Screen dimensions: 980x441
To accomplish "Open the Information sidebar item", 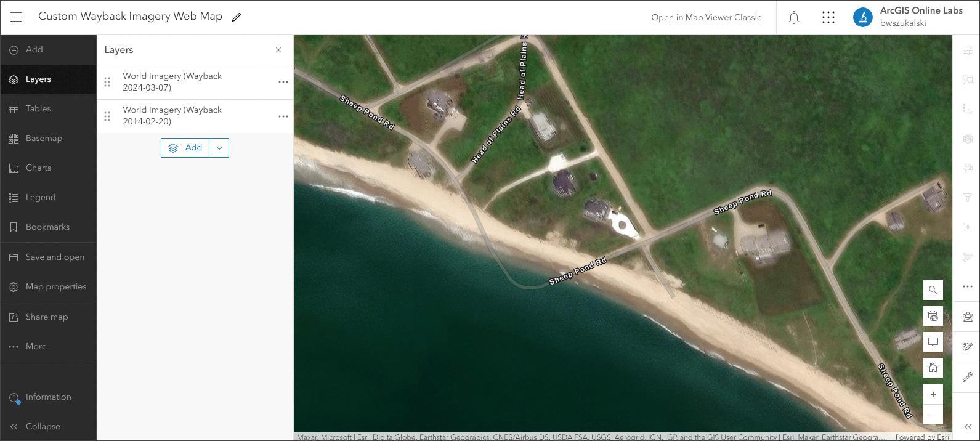I will (x=48, y=397).
